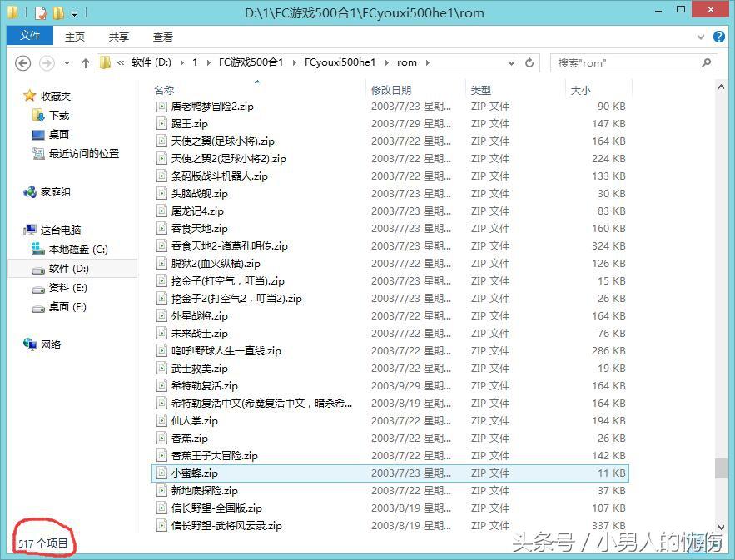Refresh the rom folder view
This screenshot has width=735, height=560.
(x=529, y=62)
